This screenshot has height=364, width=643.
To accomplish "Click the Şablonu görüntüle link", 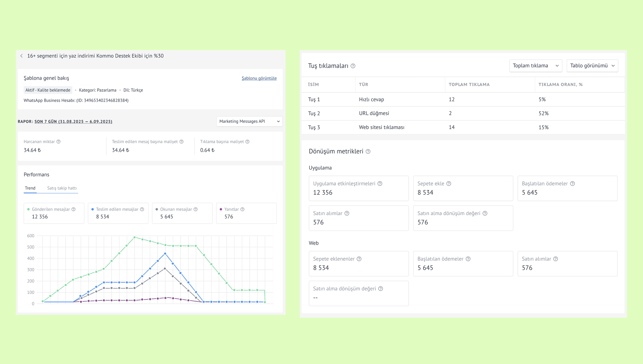I will coord(259,78).
